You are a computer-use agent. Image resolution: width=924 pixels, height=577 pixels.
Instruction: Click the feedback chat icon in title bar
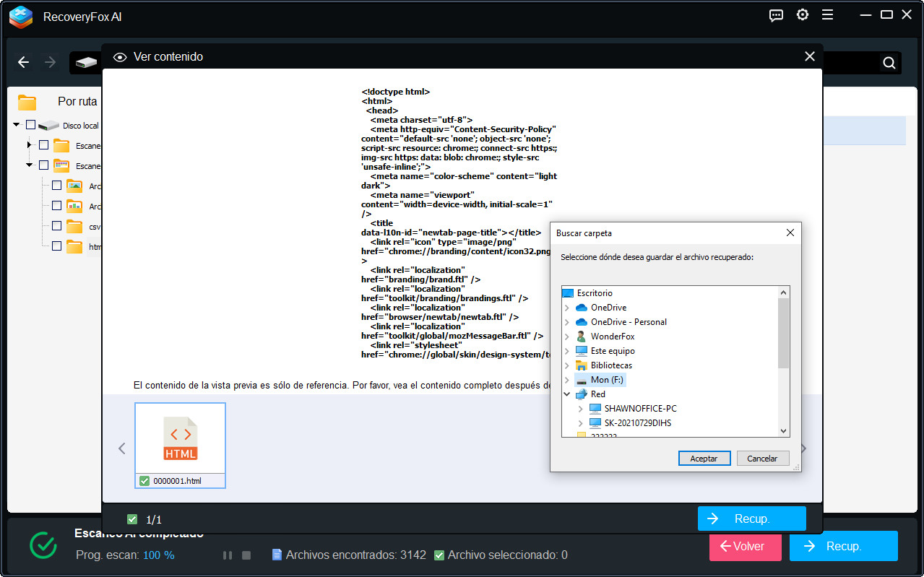[x=776, y=15]
